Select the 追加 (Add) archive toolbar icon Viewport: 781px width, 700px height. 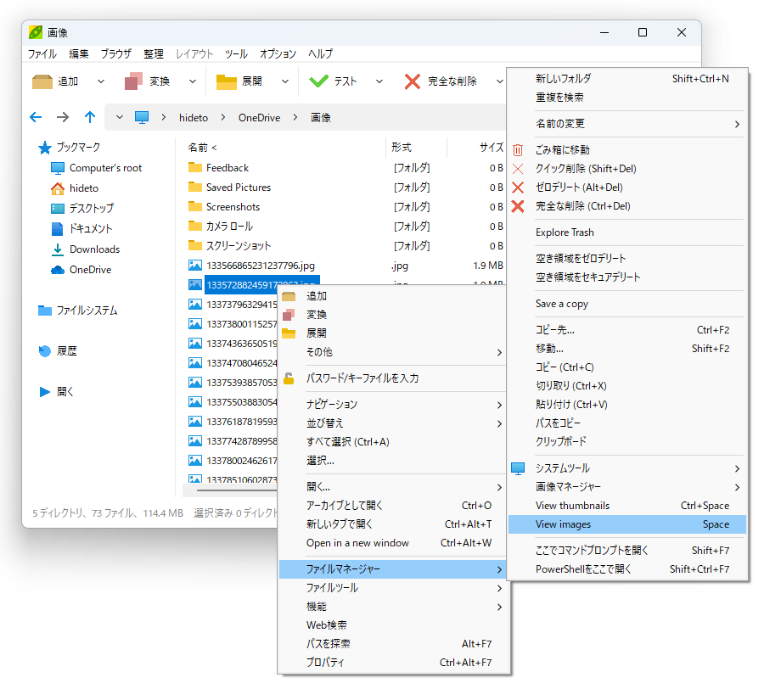(41, 81)
